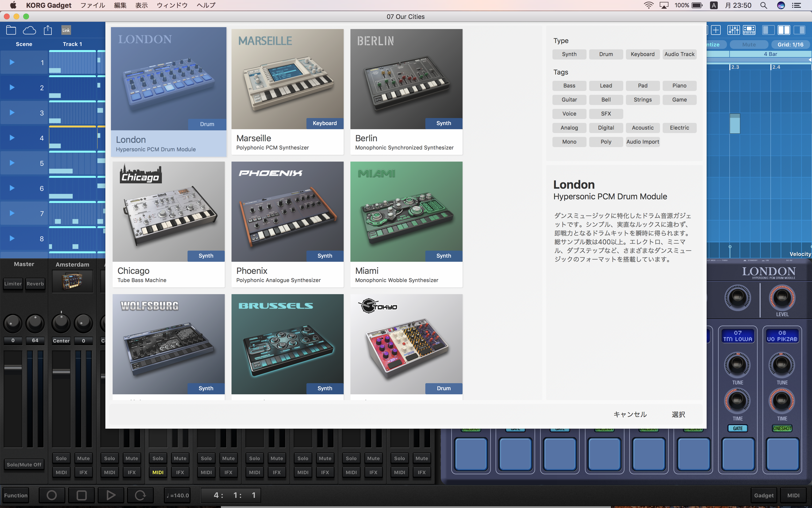This screenshot has width=812, height=508.
Task: Open the 表示 menu
Action: point(142,5)
